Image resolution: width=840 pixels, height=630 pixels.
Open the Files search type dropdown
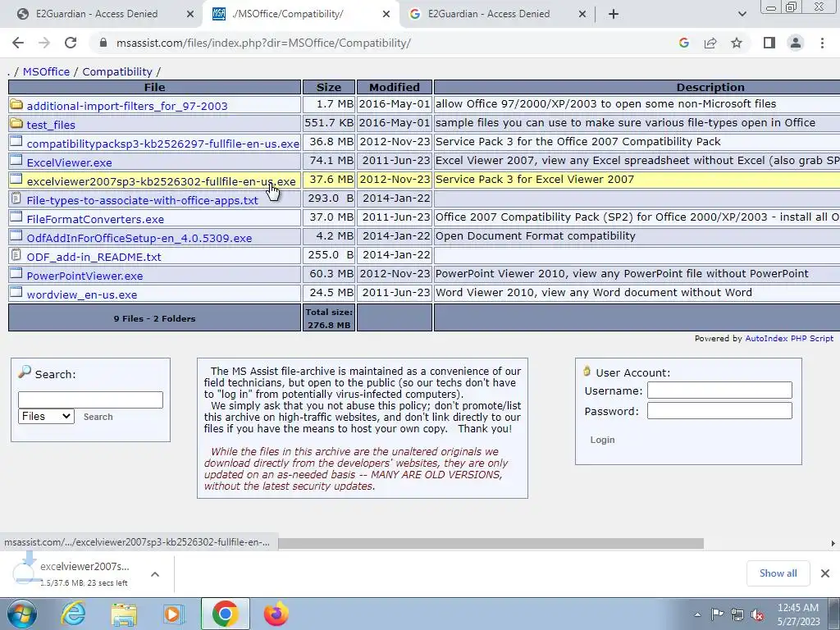(x=46, y=416)
